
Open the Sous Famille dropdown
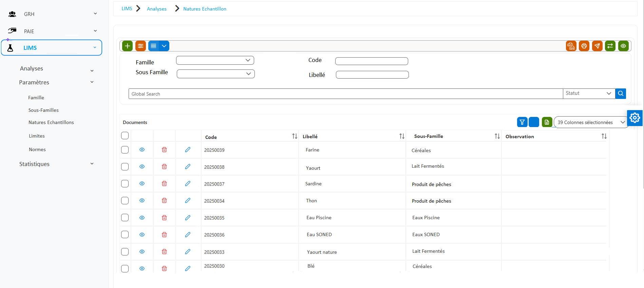216,74
